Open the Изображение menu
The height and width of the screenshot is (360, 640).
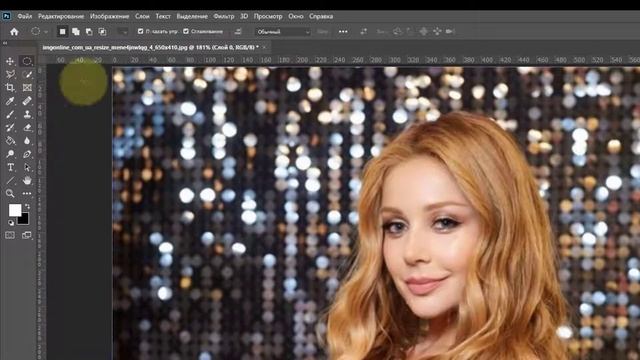tap(109, 16)
